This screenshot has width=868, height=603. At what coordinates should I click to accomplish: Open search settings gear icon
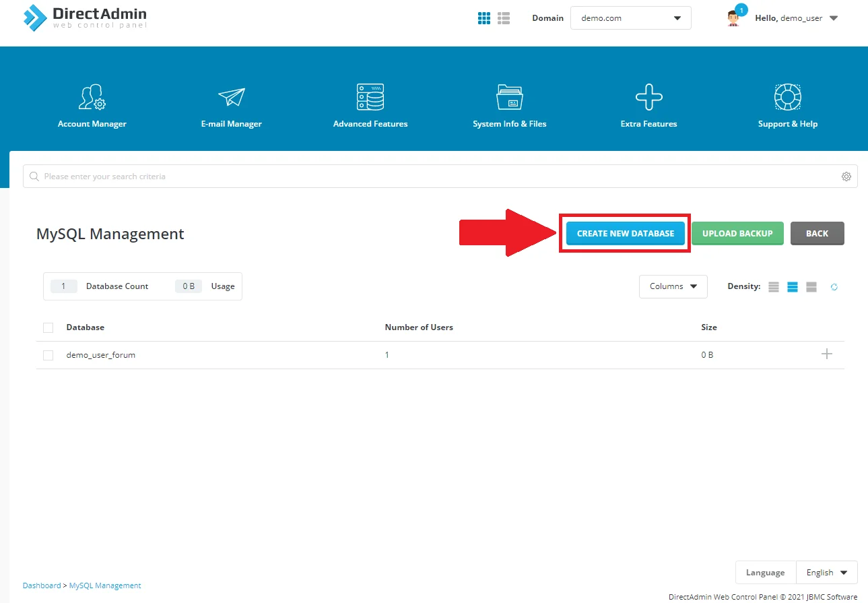(x=846, y=177)
